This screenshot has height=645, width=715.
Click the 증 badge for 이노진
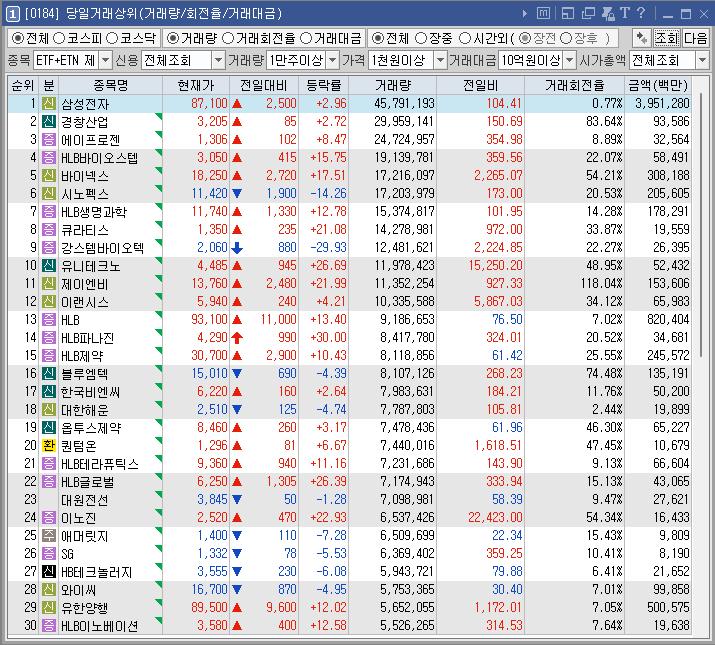49,517
